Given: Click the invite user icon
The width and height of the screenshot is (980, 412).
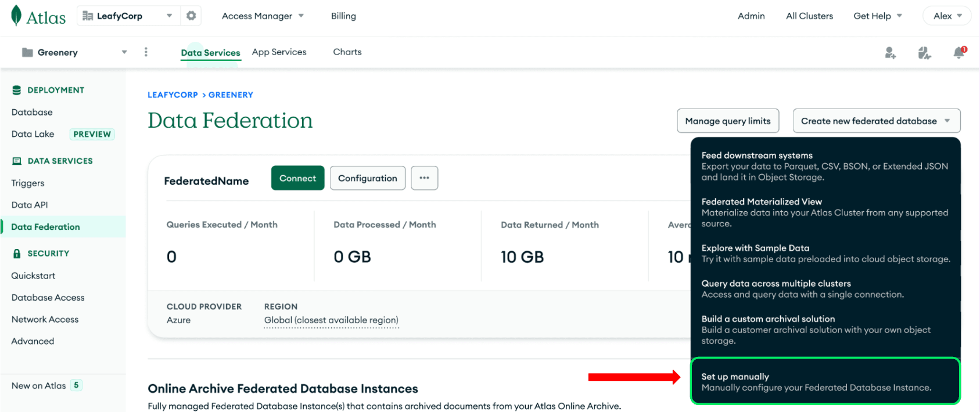Looking at the screenshot, I should click(890, 53).
